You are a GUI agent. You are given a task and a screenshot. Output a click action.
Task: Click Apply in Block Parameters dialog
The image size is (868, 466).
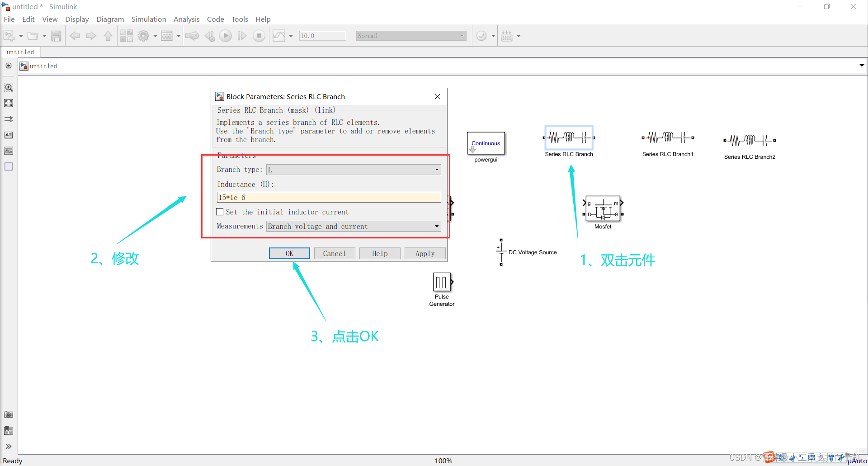tap(425, 253)
